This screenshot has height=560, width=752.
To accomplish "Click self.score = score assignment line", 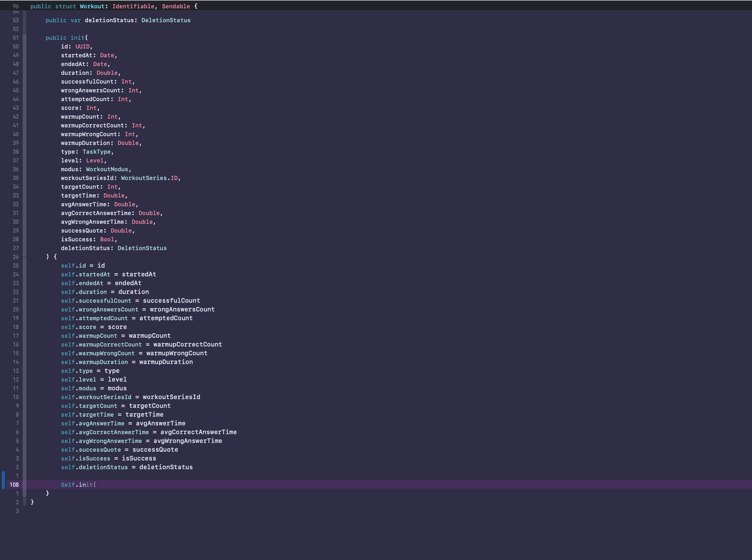I will pos(93,327).
